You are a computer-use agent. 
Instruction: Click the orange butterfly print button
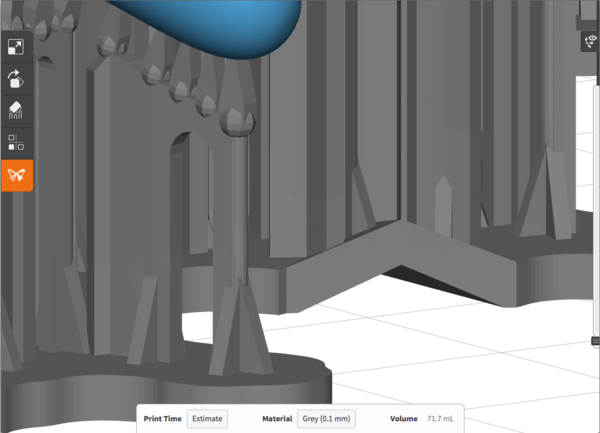[16, 175]
